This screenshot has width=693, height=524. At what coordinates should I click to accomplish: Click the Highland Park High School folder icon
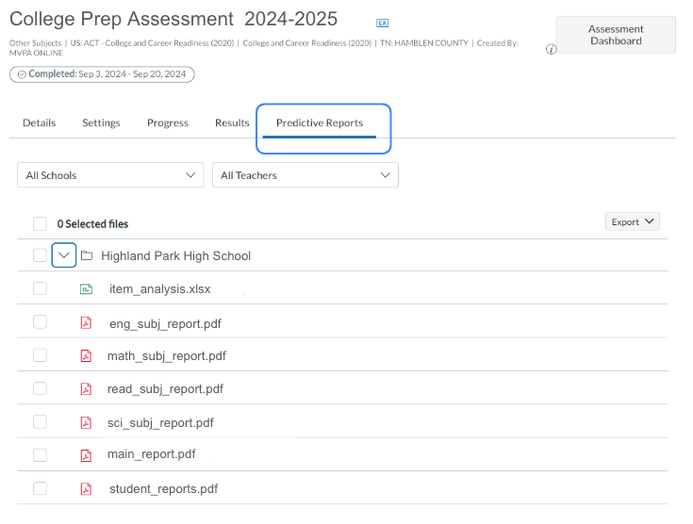(87, 256)
